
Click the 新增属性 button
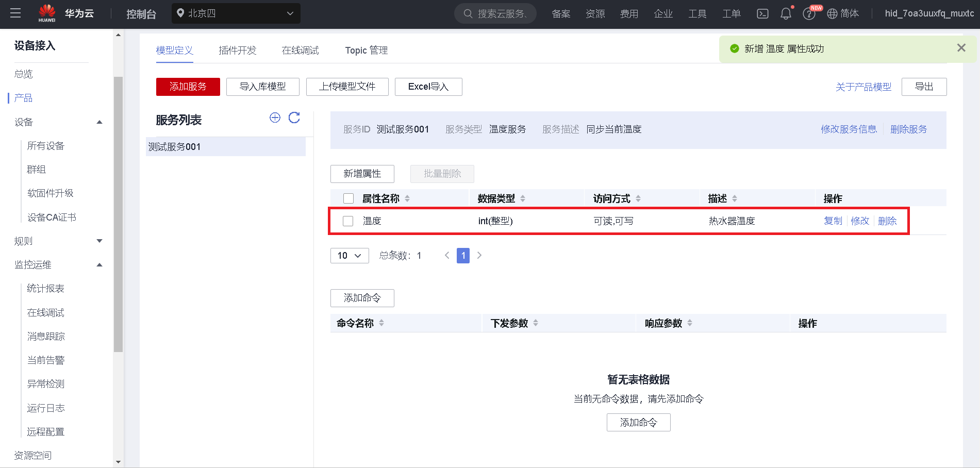click(362, 174)
